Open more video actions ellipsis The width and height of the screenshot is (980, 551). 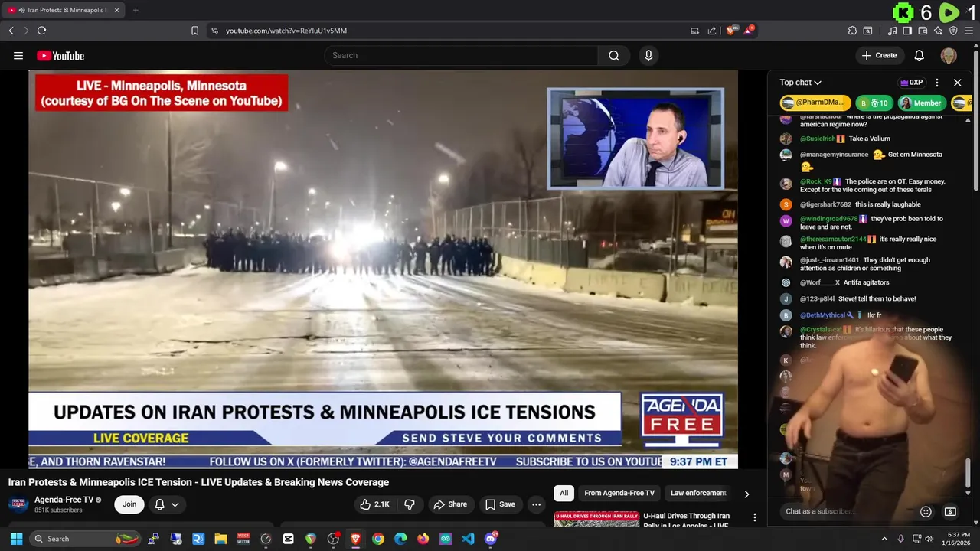536,504
